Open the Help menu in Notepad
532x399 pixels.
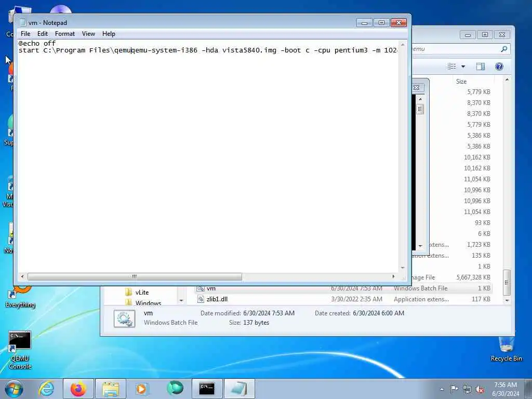(x=109, y=34)
